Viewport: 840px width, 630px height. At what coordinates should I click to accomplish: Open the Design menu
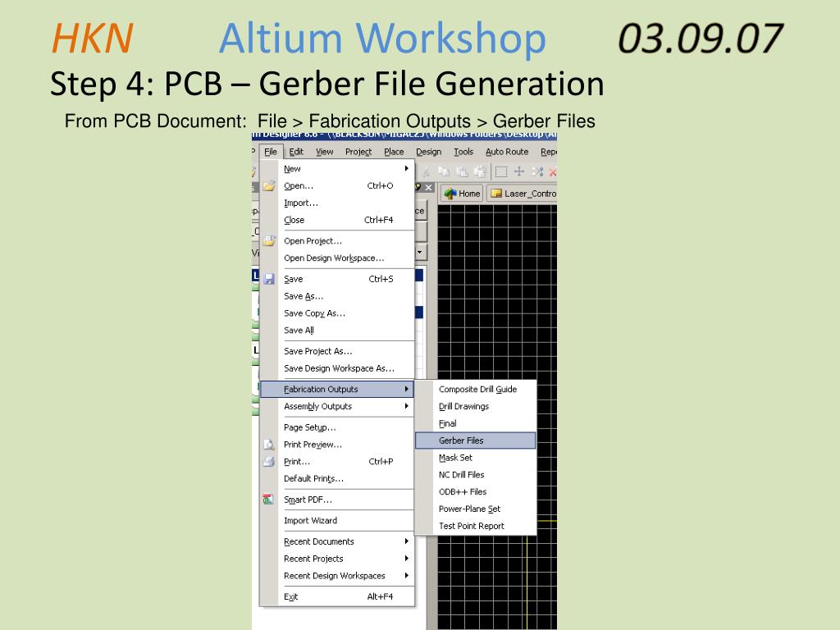(428, 152)
